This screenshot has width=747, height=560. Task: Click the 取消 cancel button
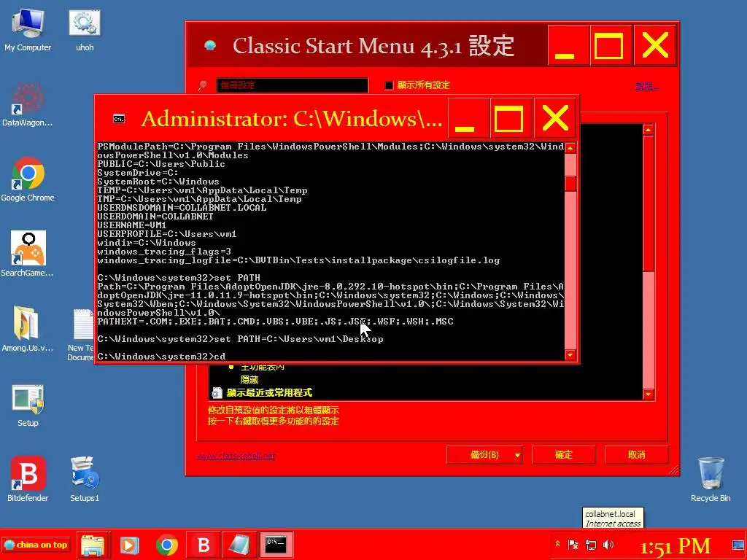coord(636,455)
